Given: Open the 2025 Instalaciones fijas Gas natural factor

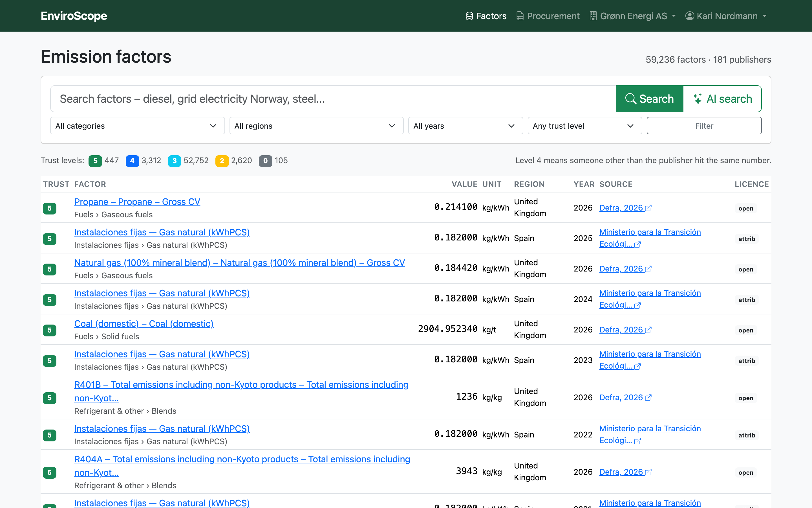Looking at the screenshot, I should click(x=162, y=232).
